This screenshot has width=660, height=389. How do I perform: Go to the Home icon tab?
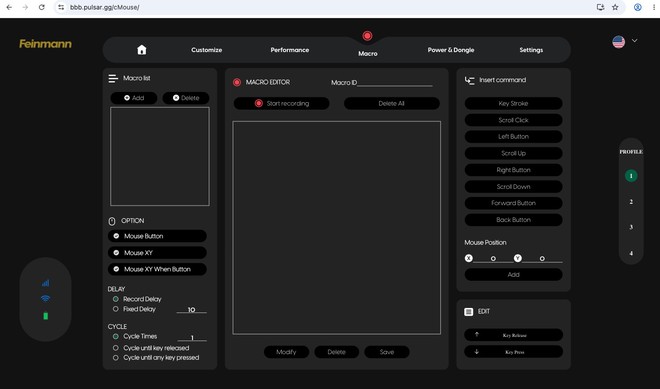tap(142, 50)
